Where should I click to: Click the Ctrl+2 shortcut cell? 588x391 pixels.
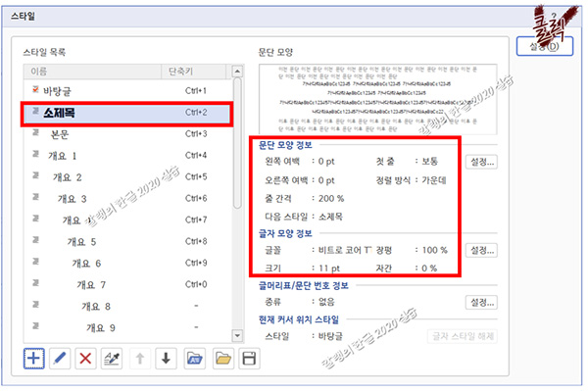click(x=196, y=112)
